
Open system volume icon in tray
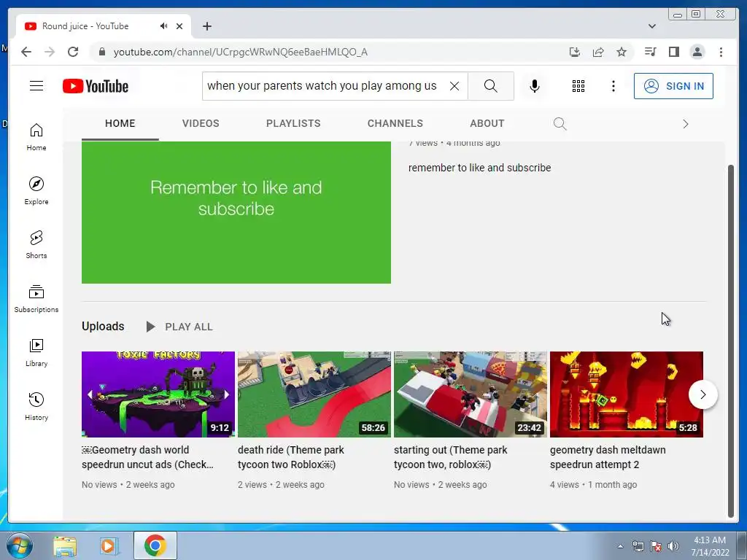pyautogui.click(x=673, y=546)
